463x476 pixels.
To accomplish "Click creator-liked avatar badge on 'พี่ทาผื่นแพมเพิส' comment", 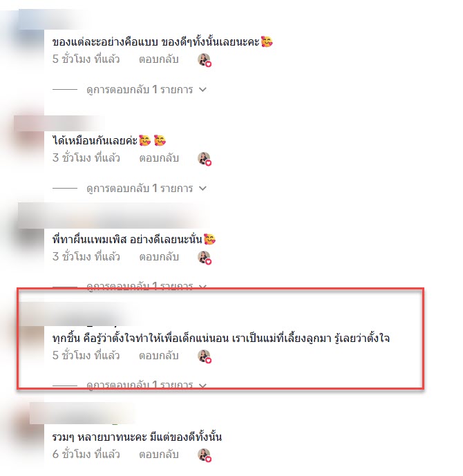I will tap(205, 258).
